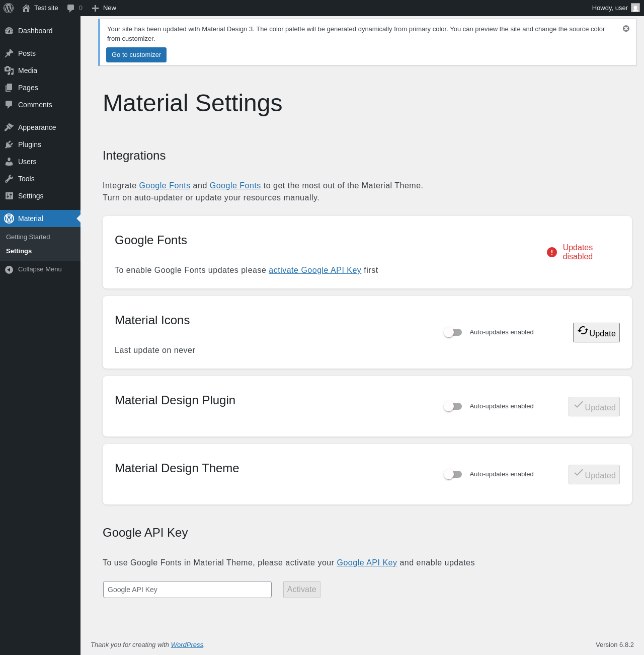
Task: Click the Google Fonts card heading
Action: pos(151,240)
